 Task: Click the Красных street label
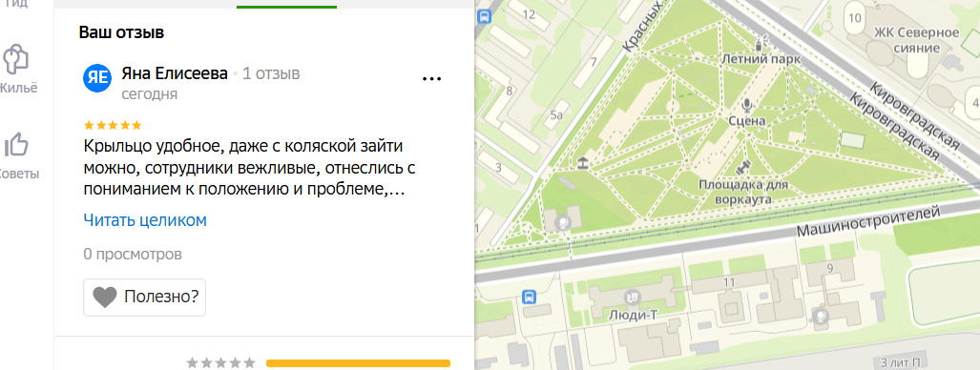coord(643,26)
